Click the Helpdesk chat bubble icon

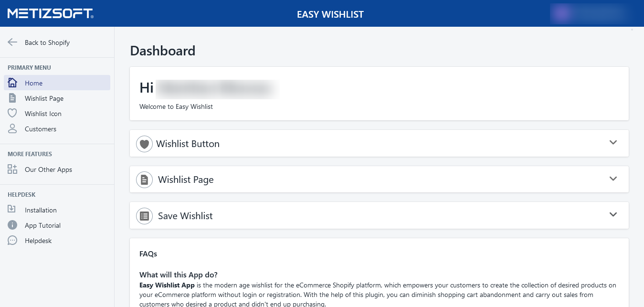coord(12,241)
